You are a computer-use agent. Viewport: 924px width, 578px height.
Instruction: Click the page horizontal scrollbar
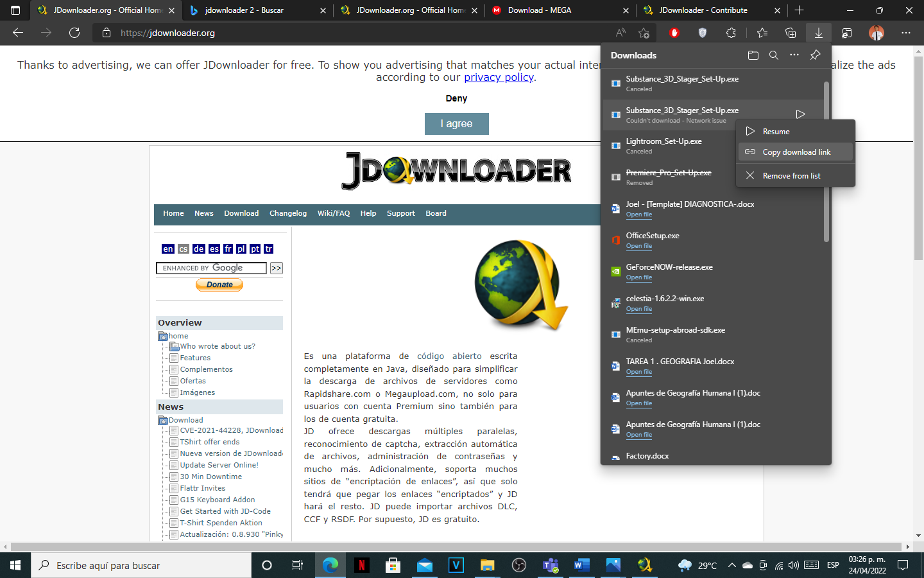457,547
